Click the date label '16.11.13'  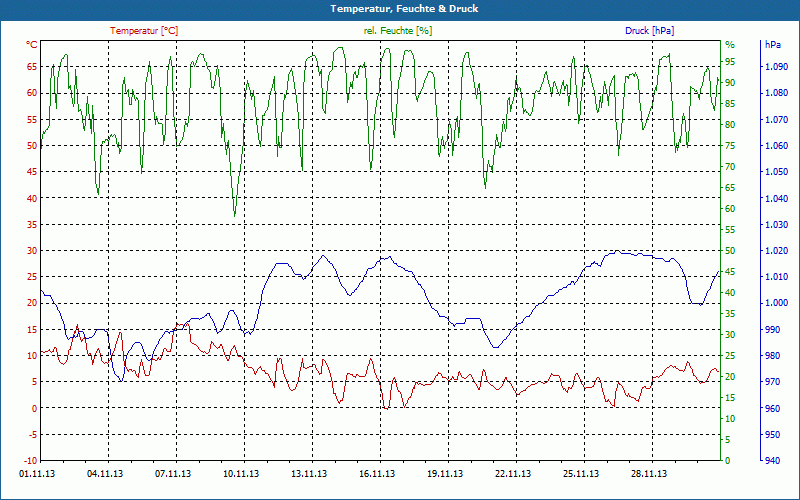(x=377, y=474)
